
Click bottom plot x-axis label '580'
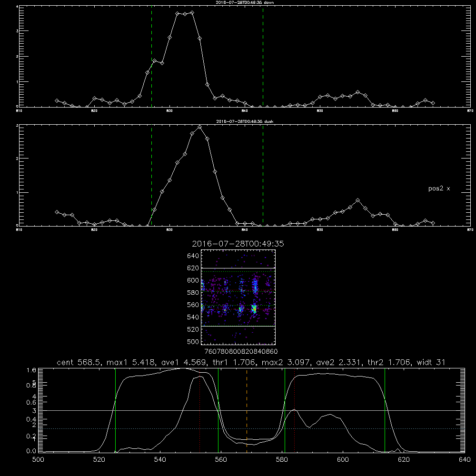[282, 460]
